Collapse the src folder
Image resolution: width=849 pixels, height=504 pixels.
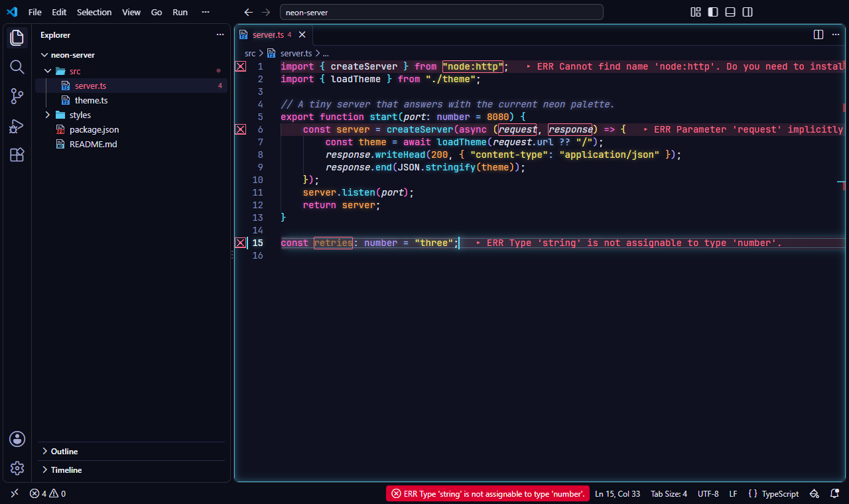tap(48, 71)
